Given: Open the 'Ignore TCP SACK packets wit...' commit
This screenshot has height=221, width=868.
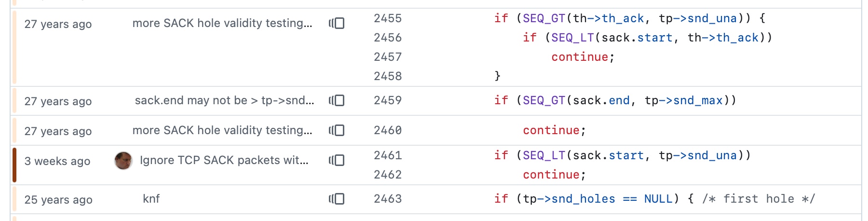Looking at the screenshot, I should tap(224, 160).
